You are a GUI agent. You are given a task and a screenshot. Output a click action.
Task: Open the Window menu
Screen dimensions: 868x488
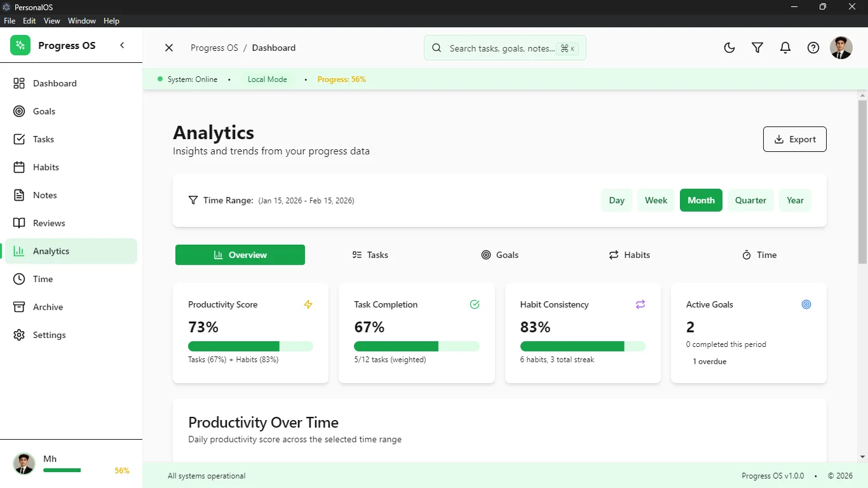click(82, 21)
